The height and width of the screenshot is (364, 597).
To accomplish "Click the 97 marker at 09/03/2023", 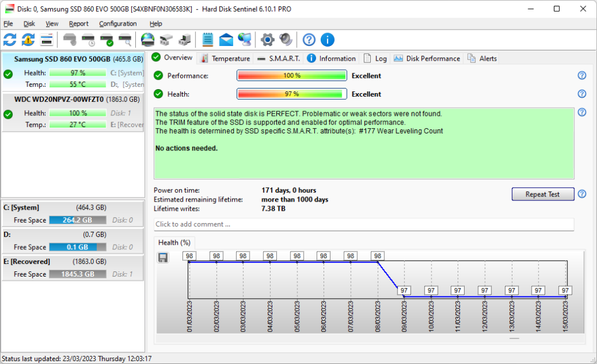I will [x=404, y=291].
